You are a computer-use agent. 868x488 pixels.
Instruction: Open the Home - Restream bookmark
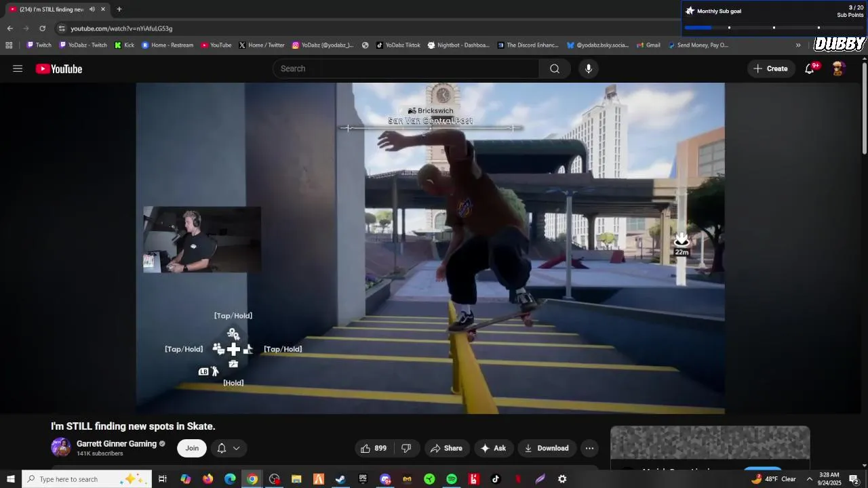click(167, 45)
